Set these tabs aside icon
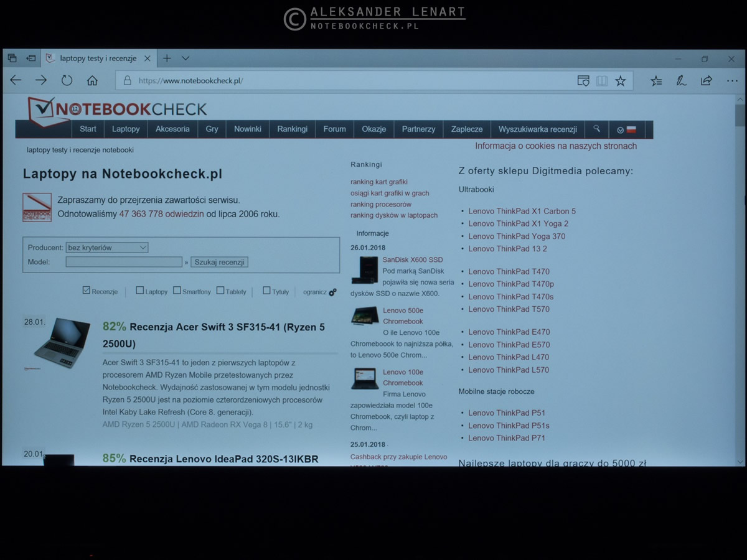This screenshot has height=560, width=747. [x=31, y=58]
